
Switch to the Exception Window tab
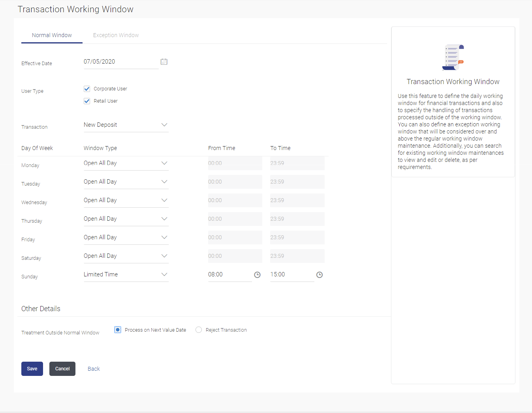click(116, 35)
